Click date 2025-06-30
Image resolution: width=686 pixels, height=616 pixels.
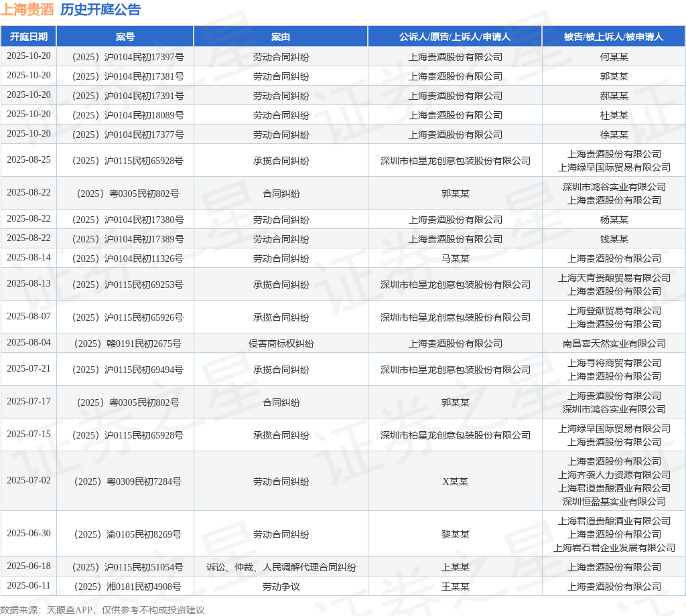click(x=29, y=534)
